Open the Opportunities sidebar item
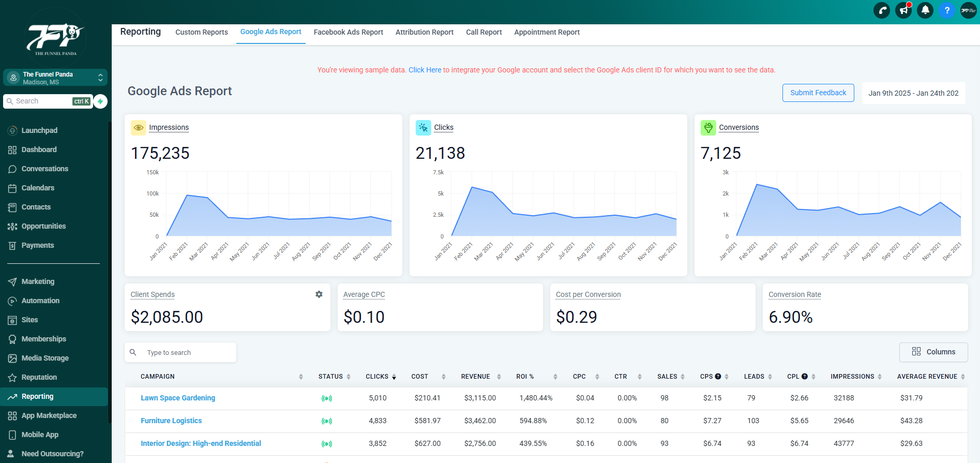 [x=43, y=226]
